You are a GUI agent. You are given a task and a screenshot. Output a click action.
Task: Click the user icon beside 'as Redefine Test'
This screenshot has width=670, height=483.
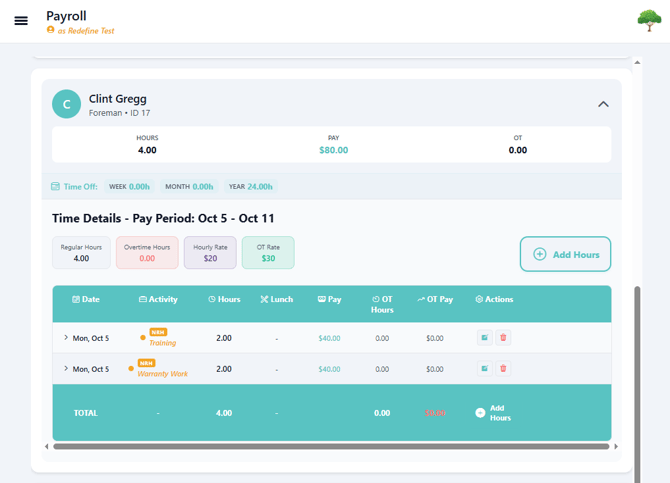tap(50, 30)
